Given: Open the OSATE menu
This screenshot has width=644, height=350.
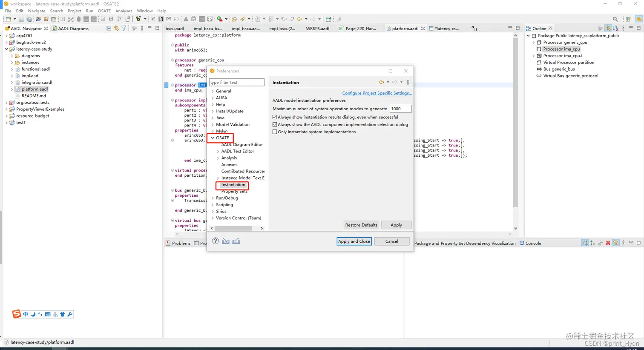Looking at the screenshot, I should click(104, 11).
